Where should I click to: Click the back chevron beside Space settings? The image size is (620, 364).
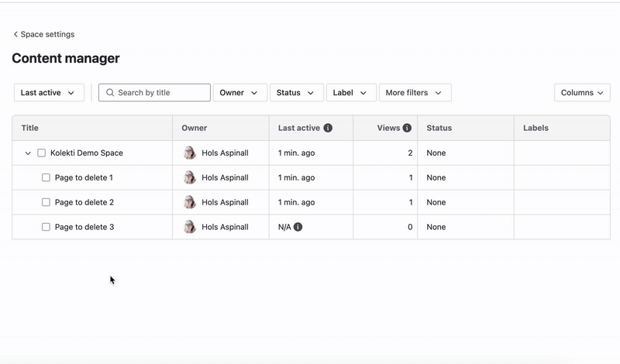tap(15, 34)
